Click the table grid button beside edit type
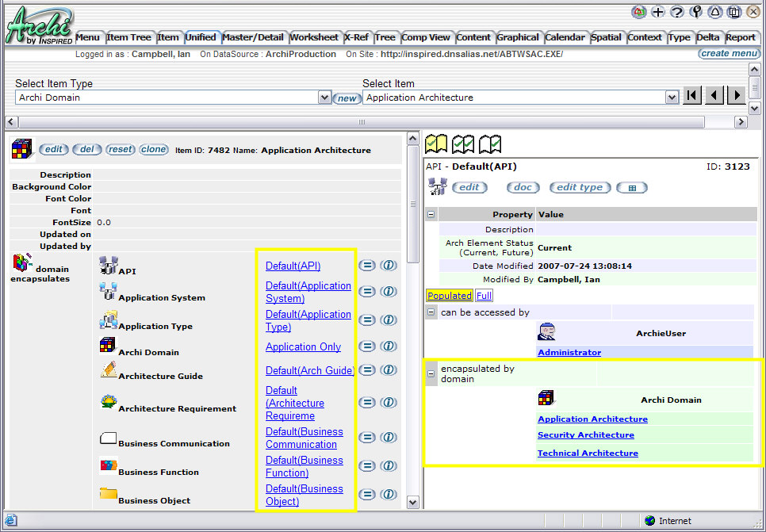This screenshot has height=532, width=766. 632,188
